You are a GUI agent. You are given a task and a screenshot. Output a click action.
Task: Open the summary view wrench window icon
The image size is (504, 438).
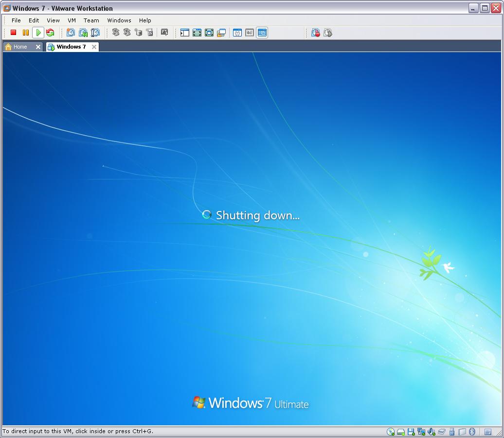click(x=237, y=33)
